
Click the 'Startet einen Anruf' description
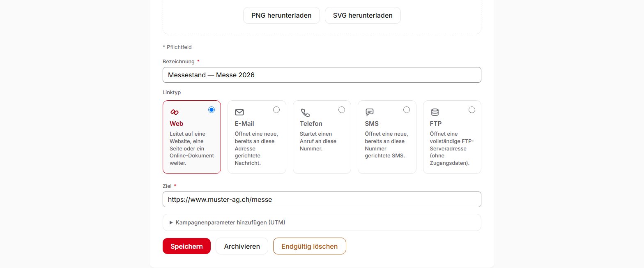(318, 141)
